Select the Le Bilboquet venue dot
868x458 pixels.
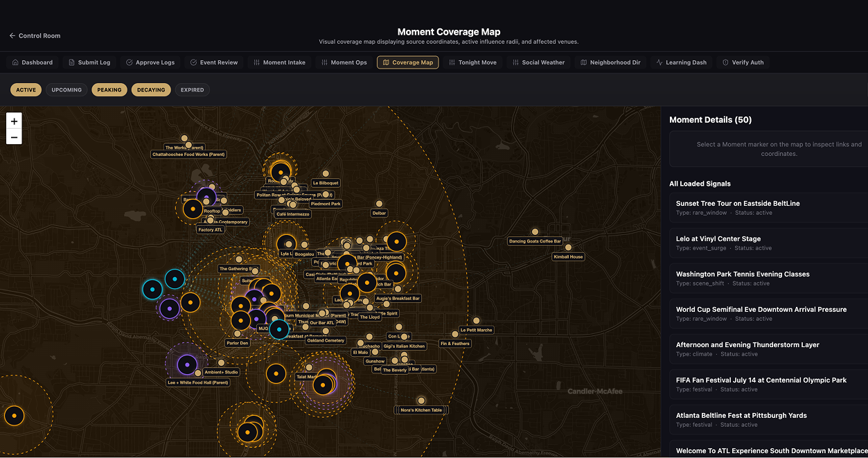pyautogui.click(x=326, y=174)
